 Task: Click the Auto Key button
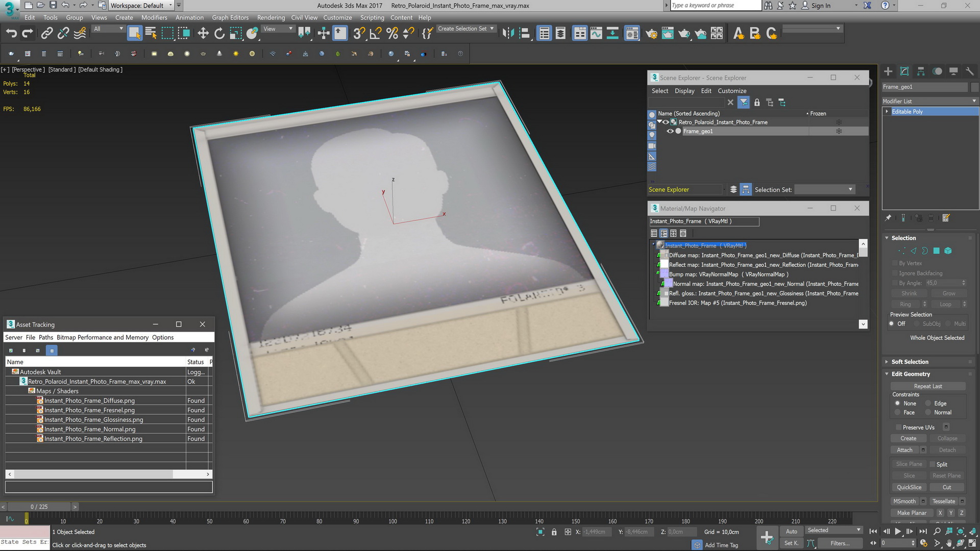click(x=791, y=531)
